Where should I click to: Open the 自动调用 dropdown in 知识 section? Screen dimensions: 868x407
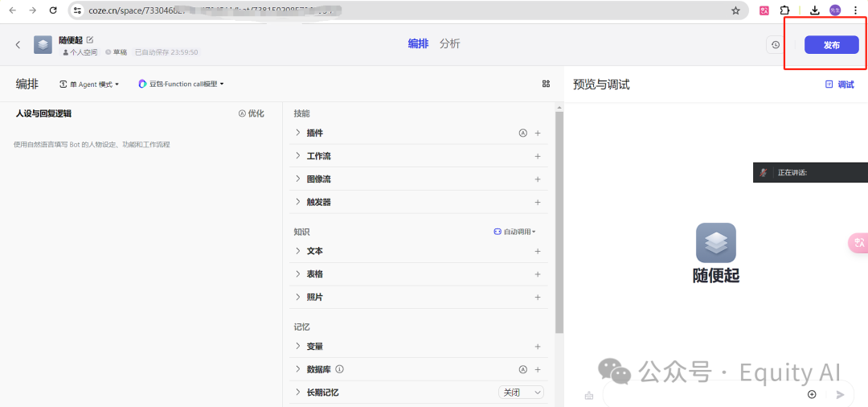(514, 232)
